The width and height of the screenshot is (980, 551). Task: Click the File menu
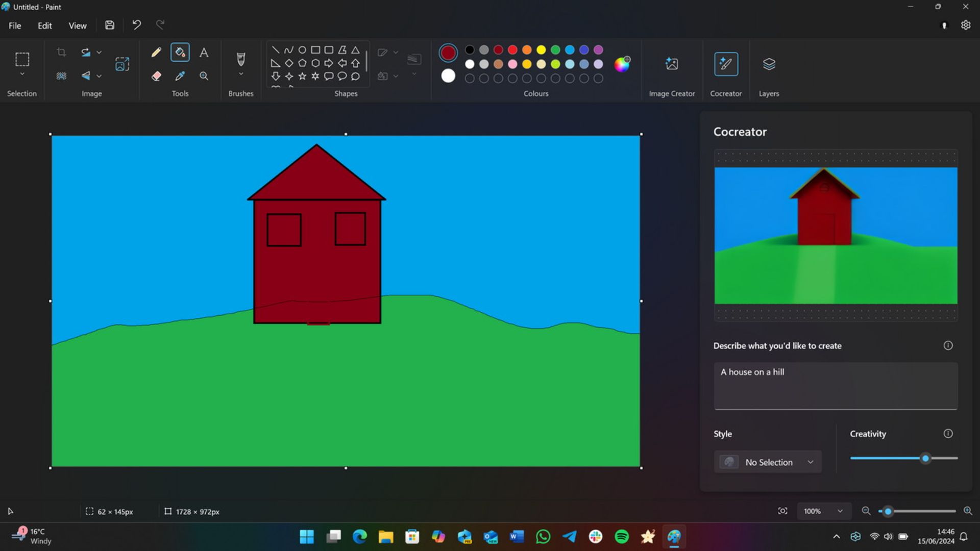[x=14, y=26]
